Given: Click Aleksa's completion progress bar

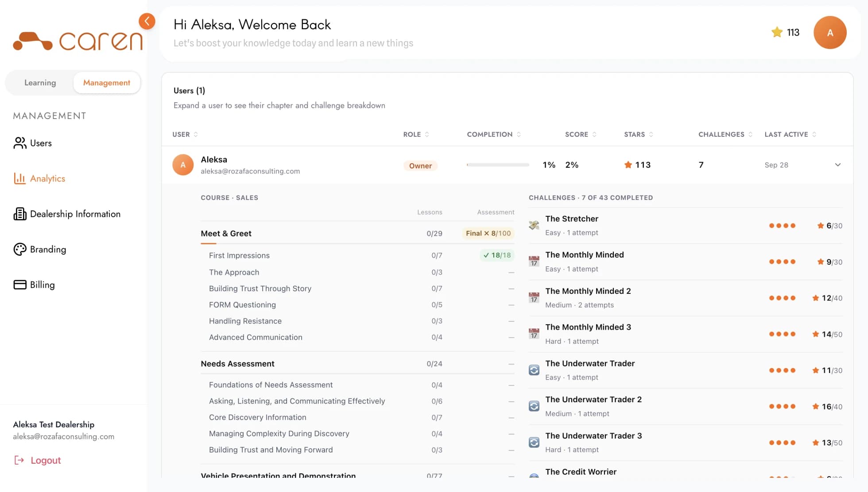Looking at the screenshot, I should point(498,165).
